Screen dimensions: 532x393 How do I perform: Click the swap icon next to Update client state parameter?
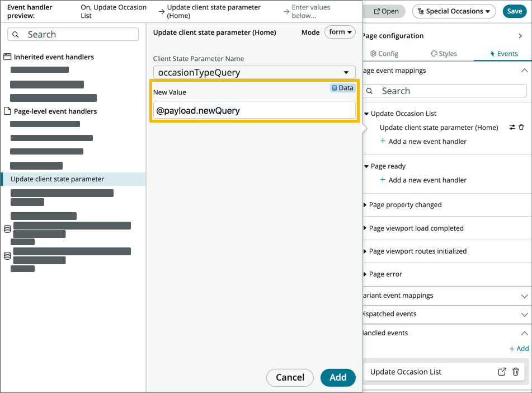(511, 127)
